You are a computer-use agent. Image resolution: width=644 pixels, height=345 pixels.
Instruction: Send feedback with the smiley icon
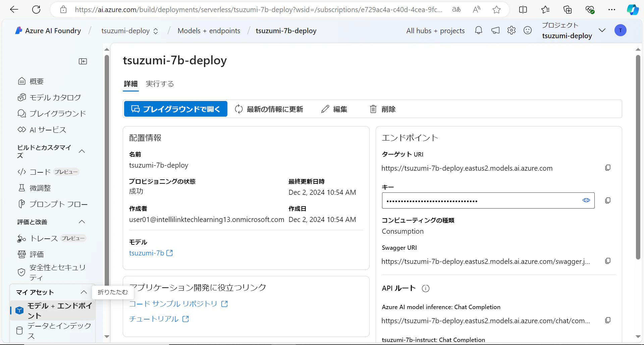pyautogui.click(x=528, y=31)
